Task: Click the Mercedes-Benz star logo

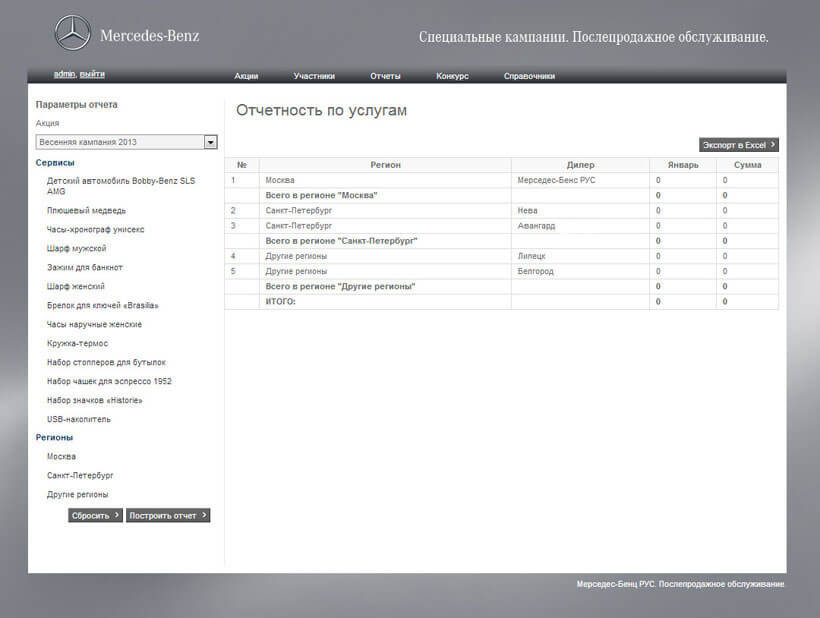Action: click(73, 33)
